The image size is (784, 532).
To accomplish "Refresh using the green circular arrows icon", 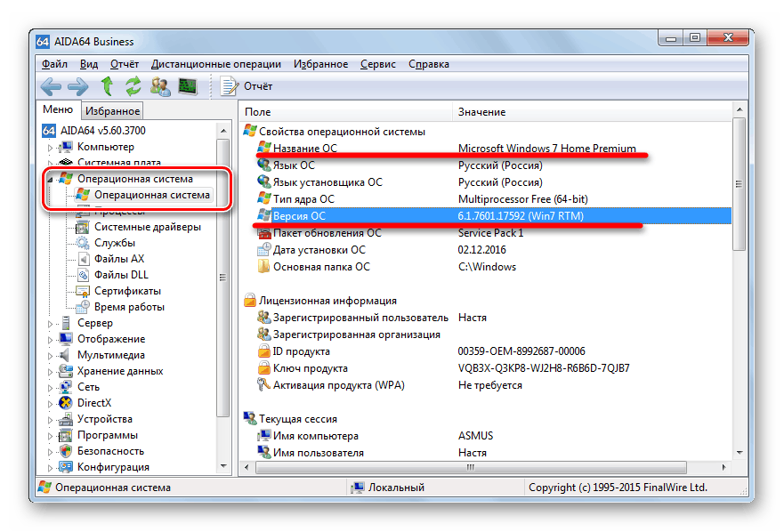I will [133, 86].
